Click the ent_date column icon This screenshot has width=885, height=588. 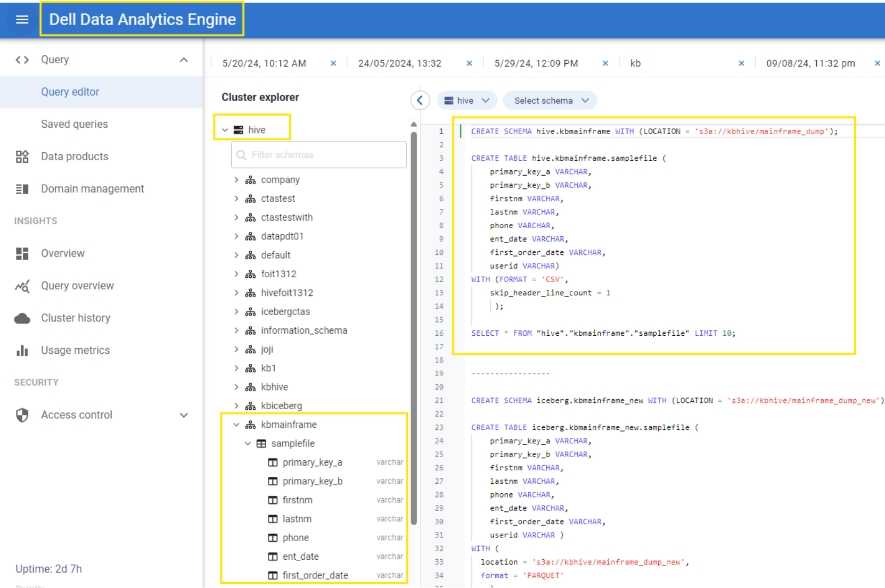pos(273,557)
